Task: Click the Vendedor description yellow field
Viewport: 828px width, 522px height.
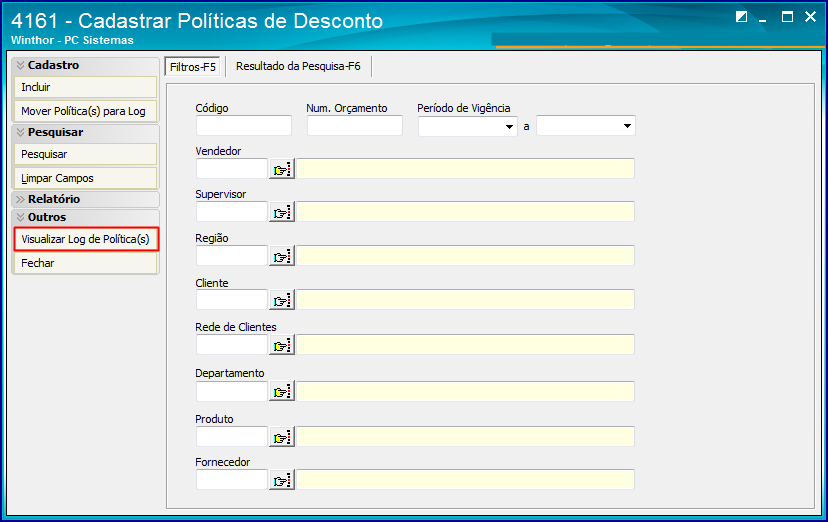Action: (x=465, y=169)
